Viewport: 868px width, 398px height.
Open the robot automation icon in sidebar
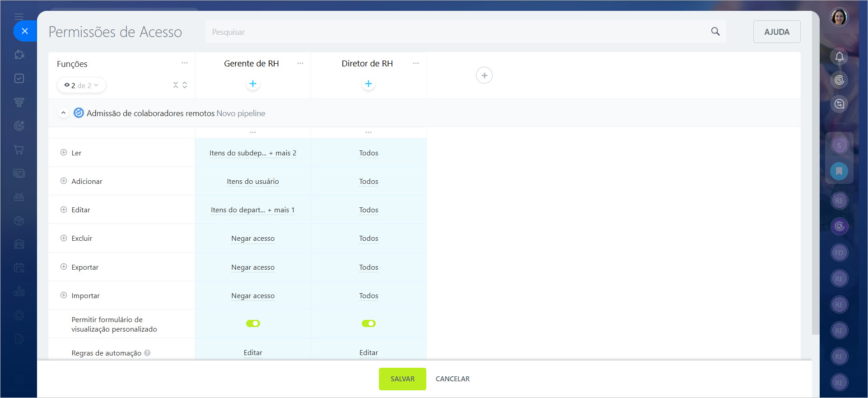[x=19, y=197]
